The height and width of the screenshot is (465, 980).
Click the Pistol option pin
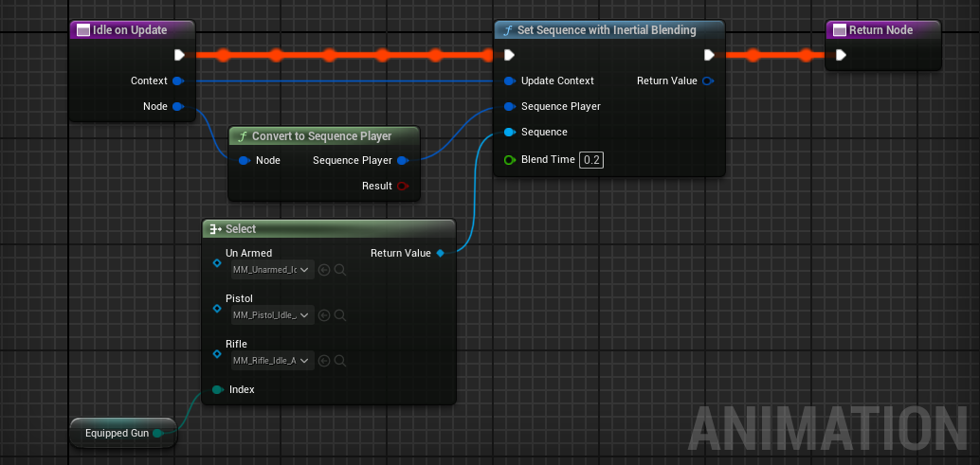(217, 309)
